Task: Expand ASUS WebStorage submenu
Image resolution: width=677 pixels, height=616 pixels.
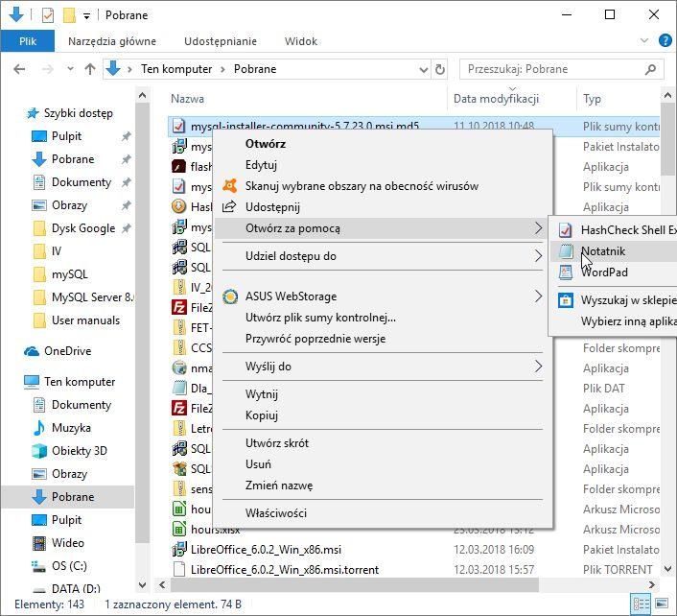Action: click(x=383, y=296)
